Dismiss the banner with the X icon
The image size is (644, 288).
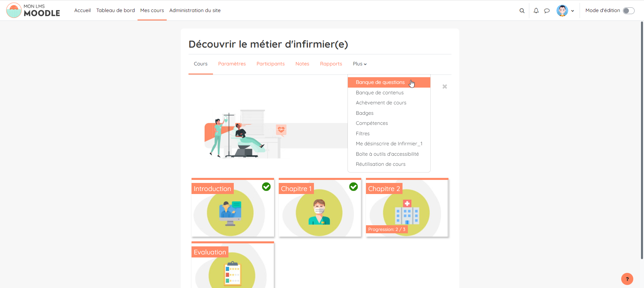(445, 87)
